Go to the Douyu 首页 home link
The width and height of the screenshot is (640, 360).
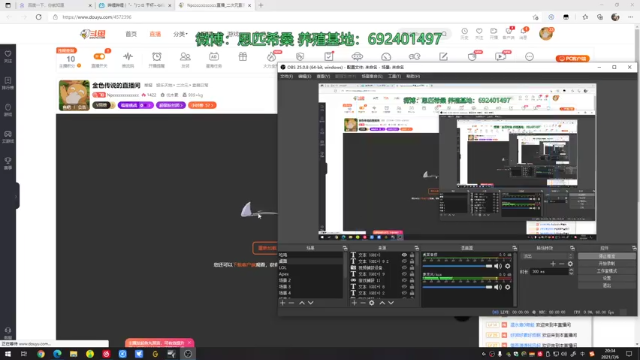coord(131,34)
